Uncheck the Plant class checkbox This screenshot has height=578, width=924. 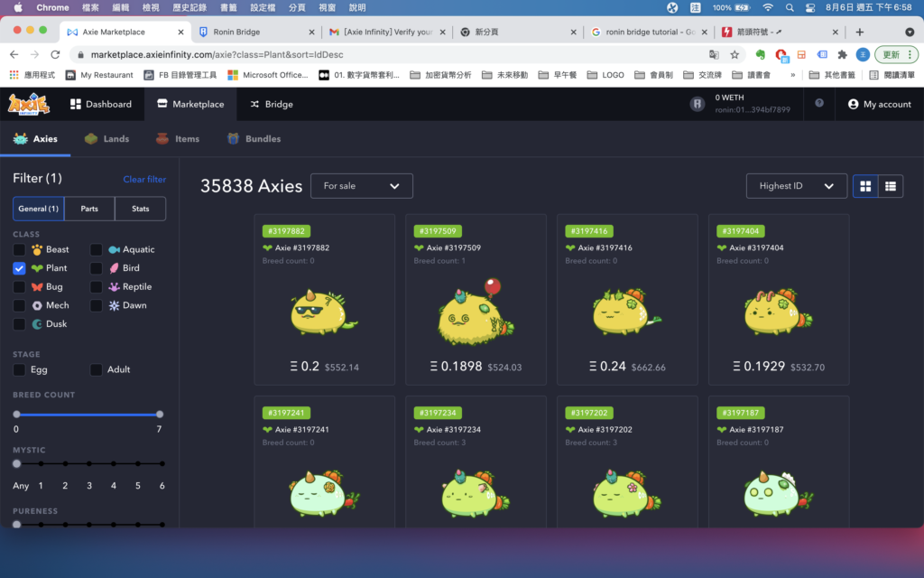20,268
